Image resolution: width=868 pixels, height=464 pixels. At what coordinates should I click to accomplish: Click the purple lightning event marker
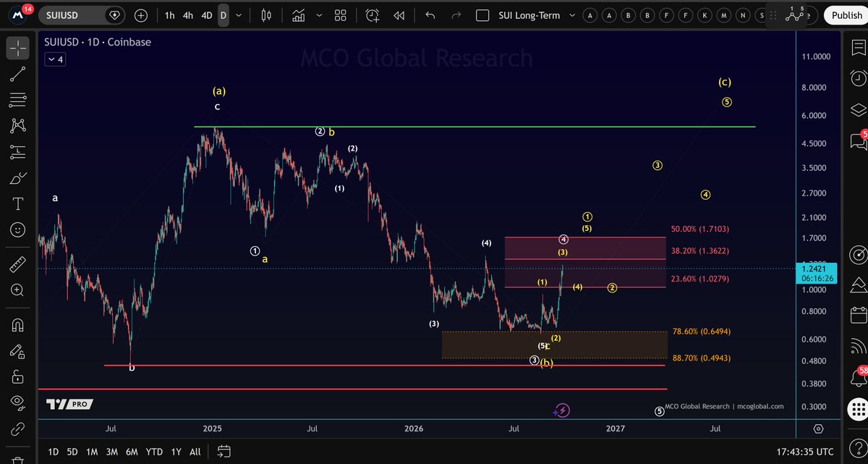(x=563, y=410)
